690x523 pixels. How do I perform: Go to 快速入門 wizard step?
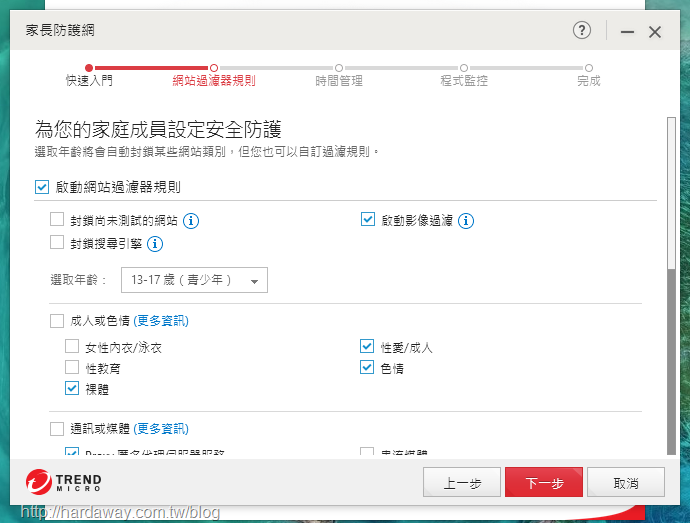pos(89,75)
